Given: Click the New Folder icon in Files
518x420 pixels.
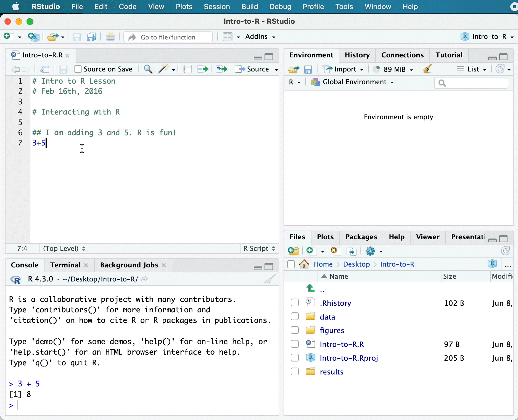Looking at the screenshot, I should coord(293,251).
